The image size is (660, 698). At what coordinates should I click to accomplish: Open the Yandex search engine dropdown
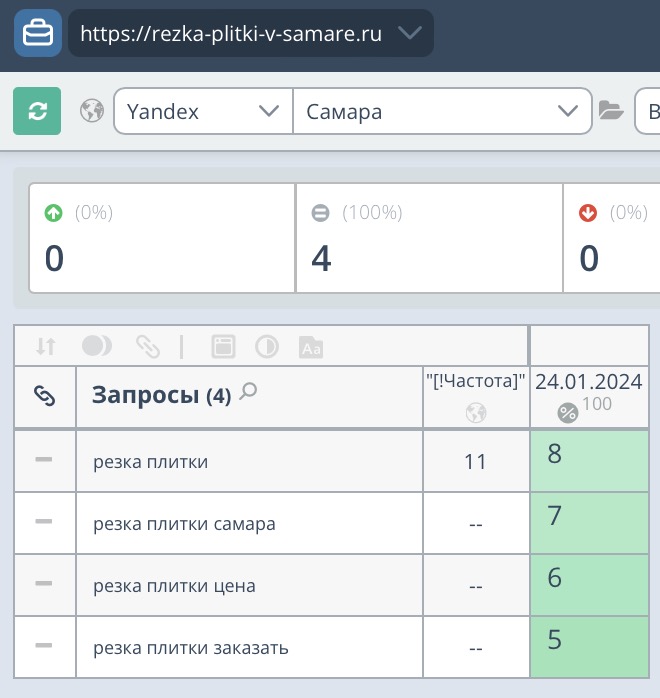point(203,111)
